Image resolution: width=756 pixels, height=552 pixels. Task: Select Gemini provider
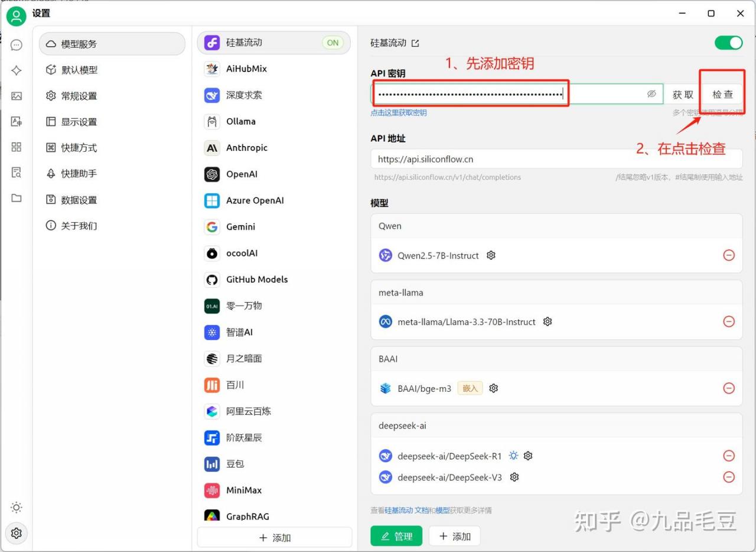tap(274, 227)
